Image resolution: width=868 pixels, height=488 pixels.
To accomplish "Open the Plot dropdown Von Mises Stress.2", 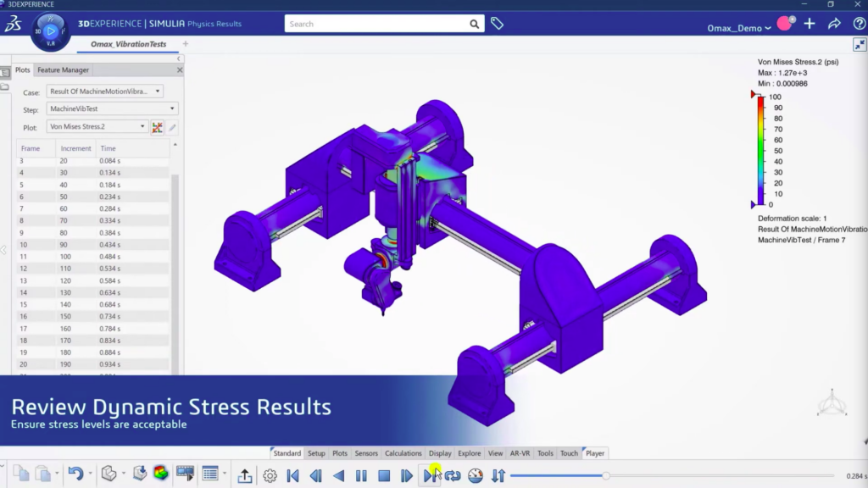I will click(x=97, y=127).
